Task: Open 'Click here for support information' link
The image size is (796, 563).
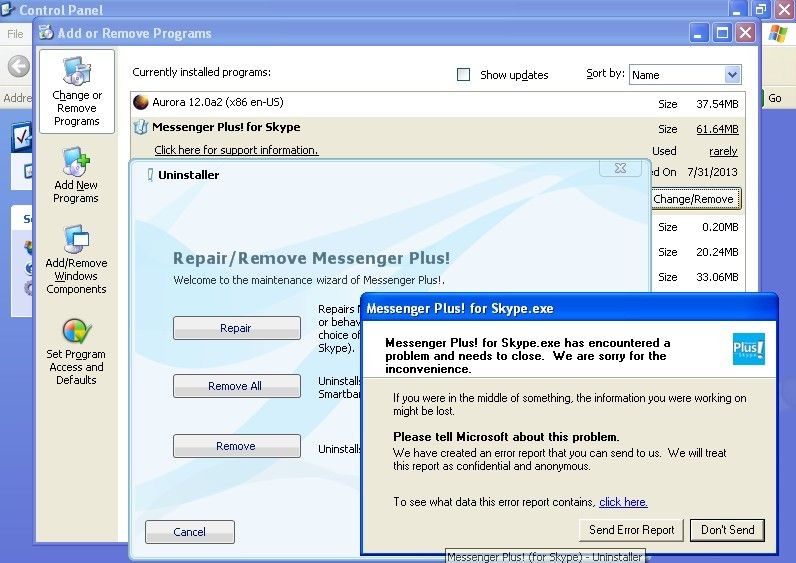Action: coord(236,150)
